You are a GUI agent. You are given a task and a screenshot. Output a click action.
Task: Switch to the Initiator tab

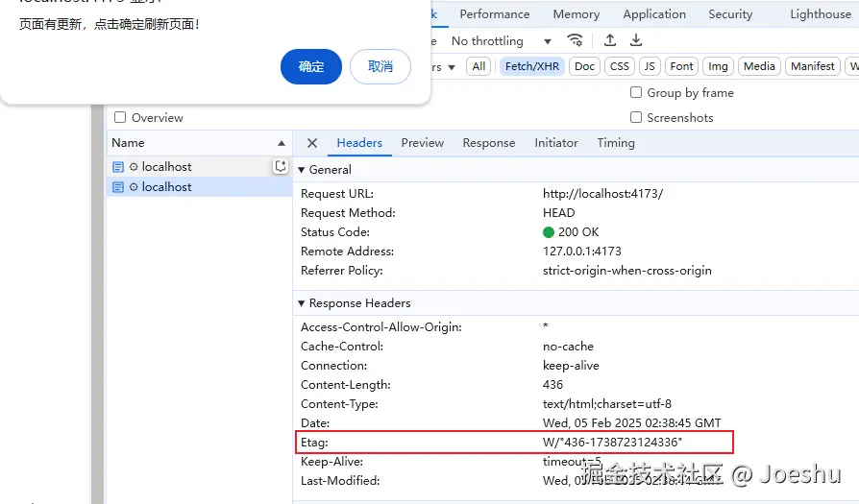pyautogui.click(x=556, y=143)
